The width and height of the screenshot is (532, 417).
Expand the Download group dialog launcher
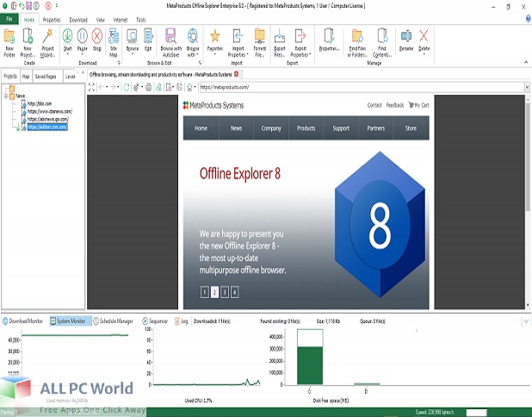point(119,63)
